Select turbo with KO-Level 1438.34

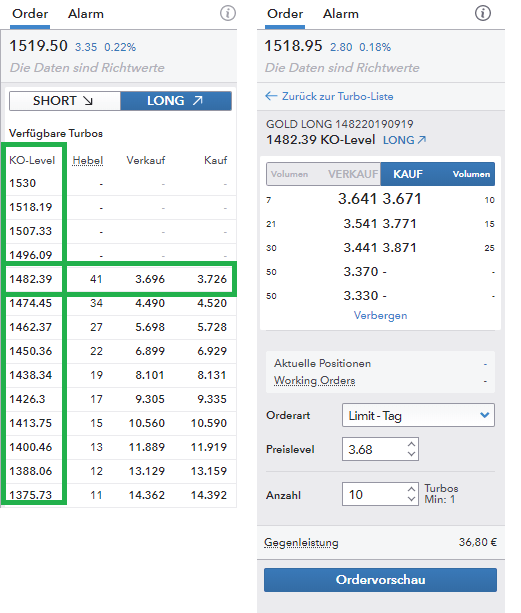[119, 375]
